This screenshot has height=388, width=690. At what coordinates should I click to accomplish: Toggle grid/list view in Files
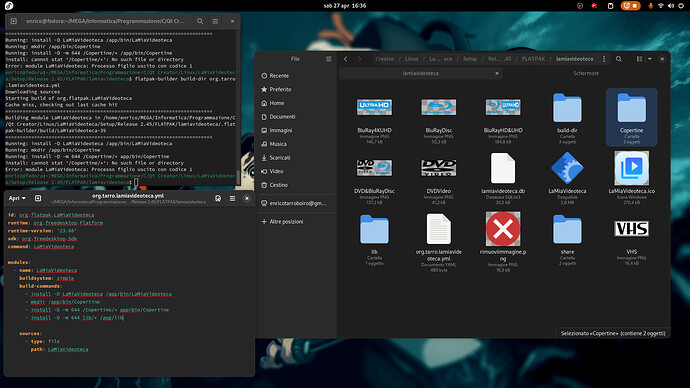click(x=639, y=59)
